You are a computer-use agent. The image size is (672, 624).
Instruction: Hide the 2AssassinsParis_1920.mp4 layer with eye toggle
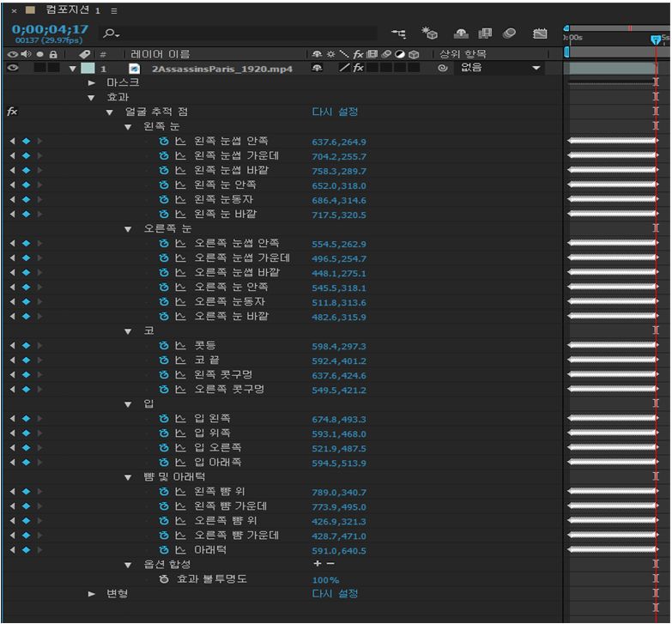point(12,69)
